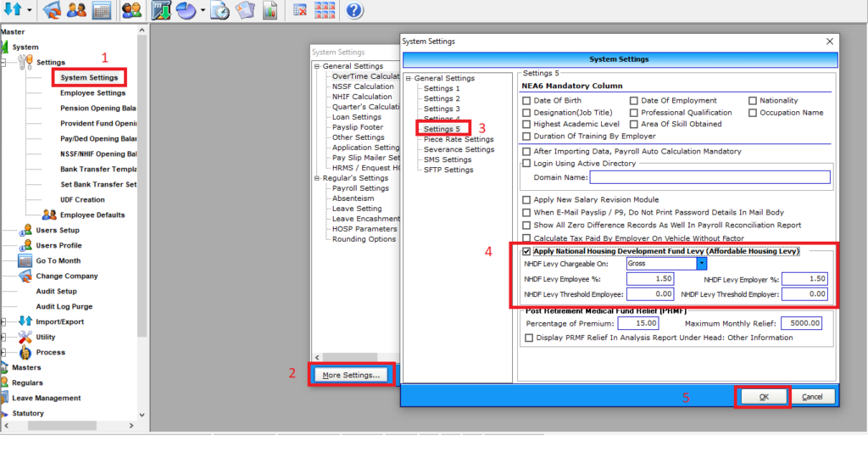Viewport: 868px width, 452px height.
Task: Click the Change Company icon in tree
Action: (x=25, y=276)
